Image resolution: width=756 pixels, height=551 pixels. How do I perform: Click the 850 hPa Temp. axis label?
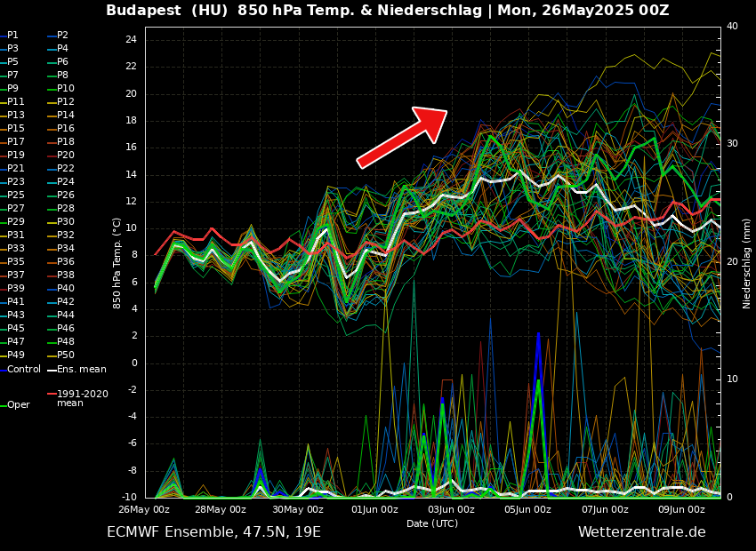117,263
